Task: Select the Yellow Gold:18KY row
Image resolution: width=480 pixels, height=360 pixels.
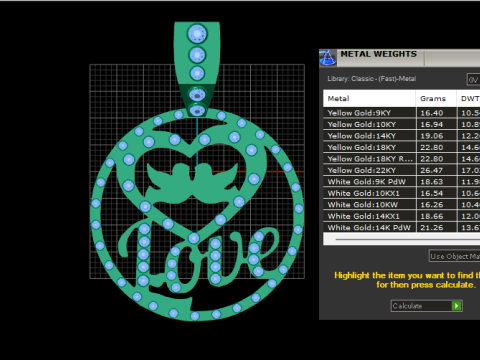Action: 401,147
